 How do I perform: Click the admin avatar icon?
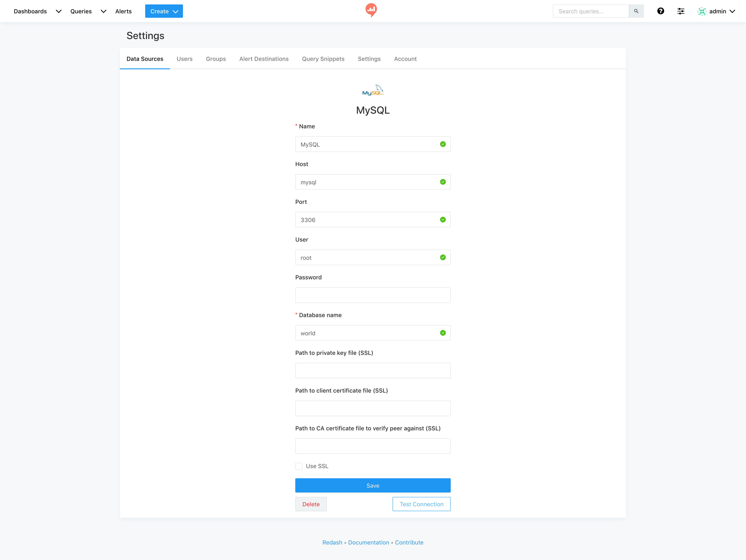[702, 11]
